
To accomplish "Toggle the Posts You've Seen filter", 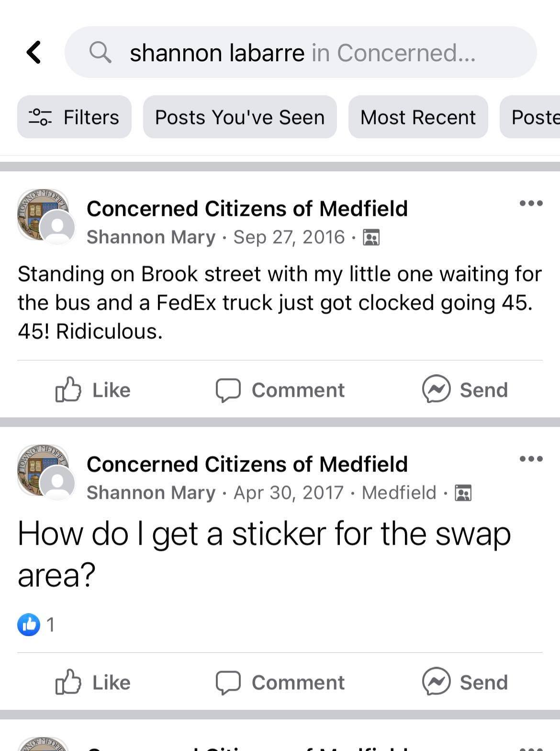I will [240, 117].
